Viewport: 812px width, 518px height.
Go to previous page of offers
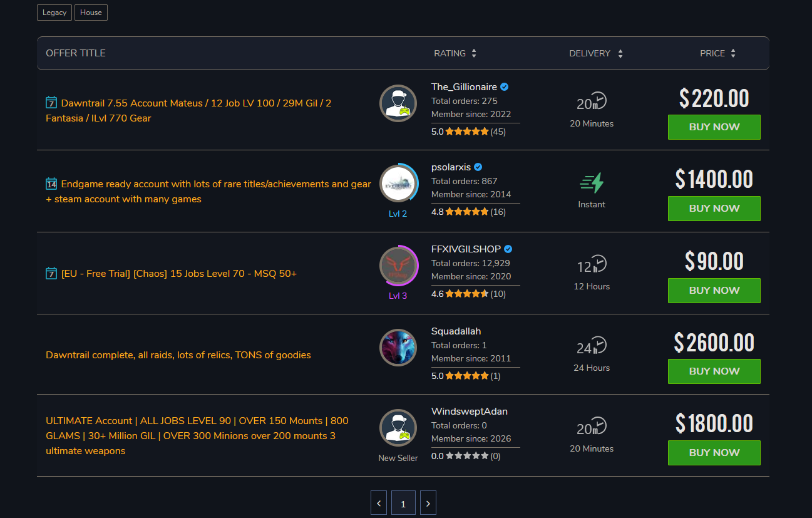coord(379,503)
